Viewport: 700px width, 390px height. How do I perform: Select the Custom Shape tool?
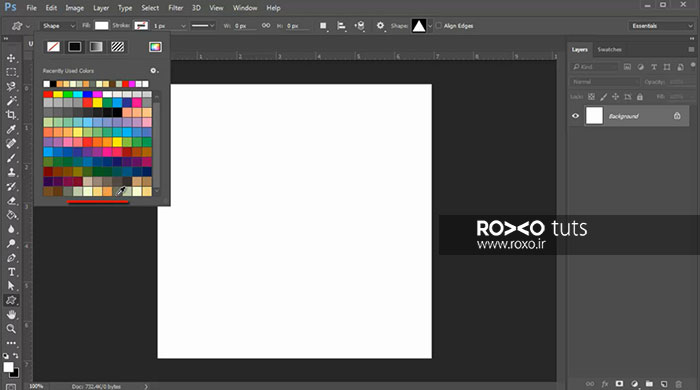click(x=11, y=300)
